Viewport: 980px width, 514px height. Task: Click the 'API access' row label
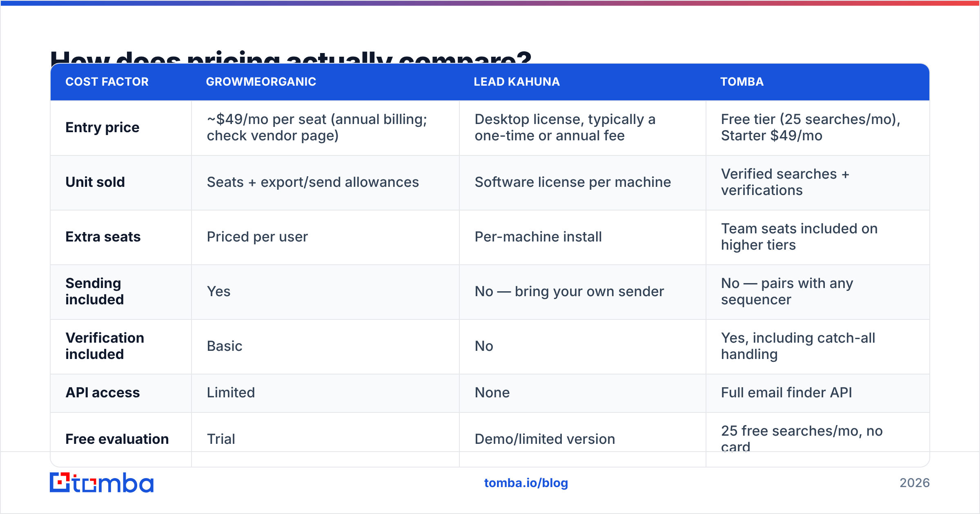(x=102, y=392)
